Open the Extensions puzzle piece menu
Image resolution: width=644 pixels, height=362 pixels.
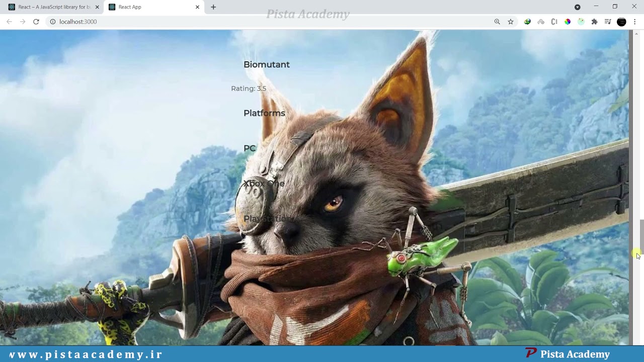594,22
